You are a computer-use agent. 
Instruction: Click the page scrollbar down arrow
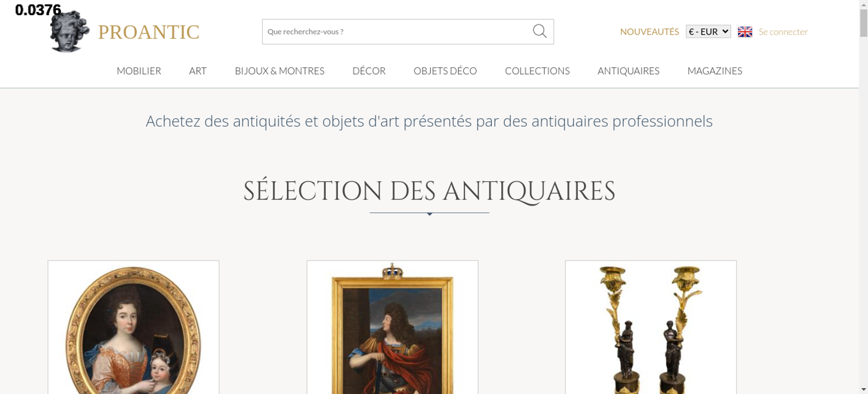coord(863,389)
